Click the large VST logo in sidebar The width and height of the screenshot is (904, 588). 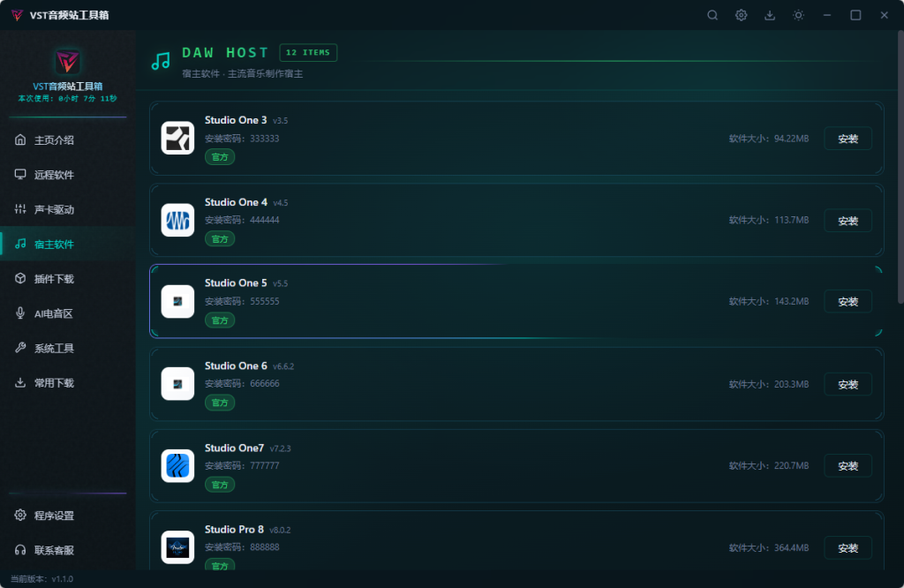67,62
